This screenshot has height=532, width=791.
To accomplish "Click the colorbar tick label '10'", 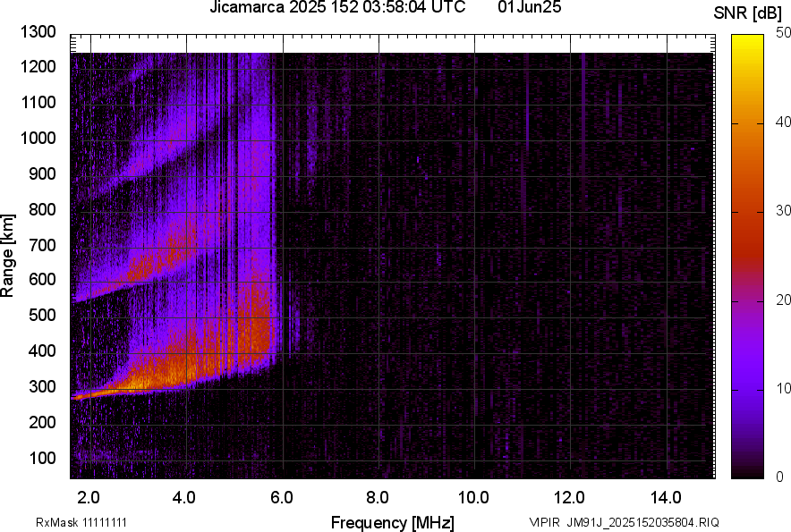I will (x=783, y=388).
